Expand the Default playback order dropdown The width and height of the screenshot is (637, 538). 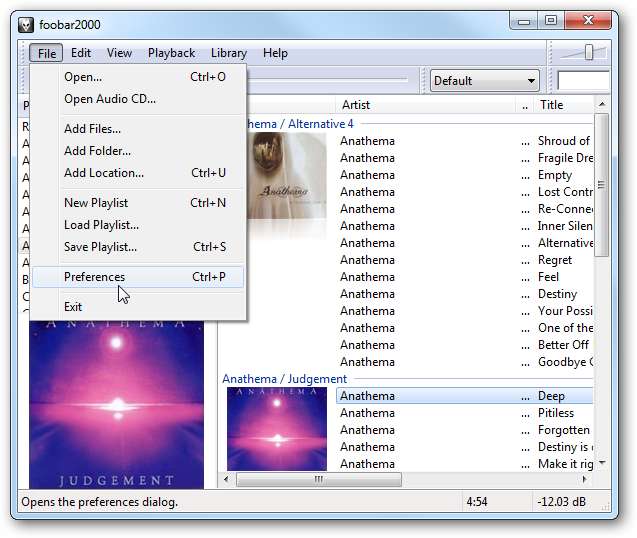tap(485, 81)
